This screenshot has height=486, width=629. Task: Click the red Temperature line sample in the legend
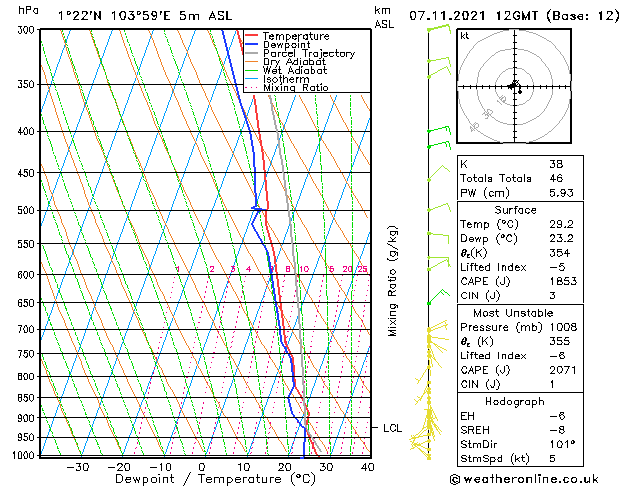point(253,36)
